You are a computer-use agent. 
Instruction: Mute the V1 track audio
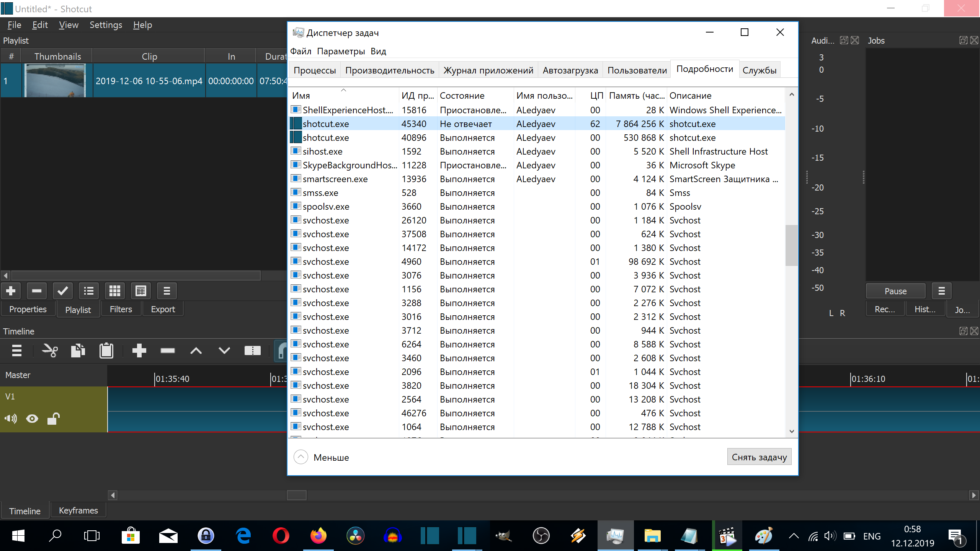[10, 419]
